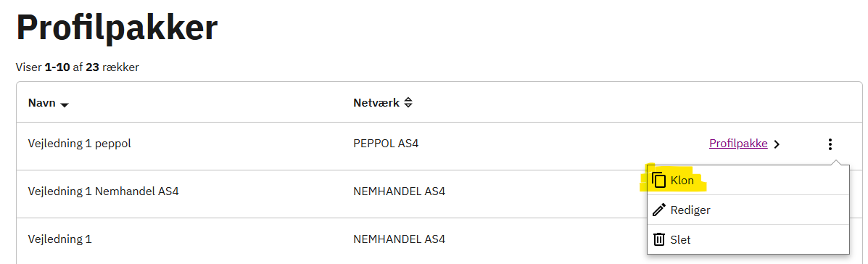Image resolution: width=868 pixels, height=264 pixels.
Task: Click the PEPPOL AS4 network cell
Action: 386,144
